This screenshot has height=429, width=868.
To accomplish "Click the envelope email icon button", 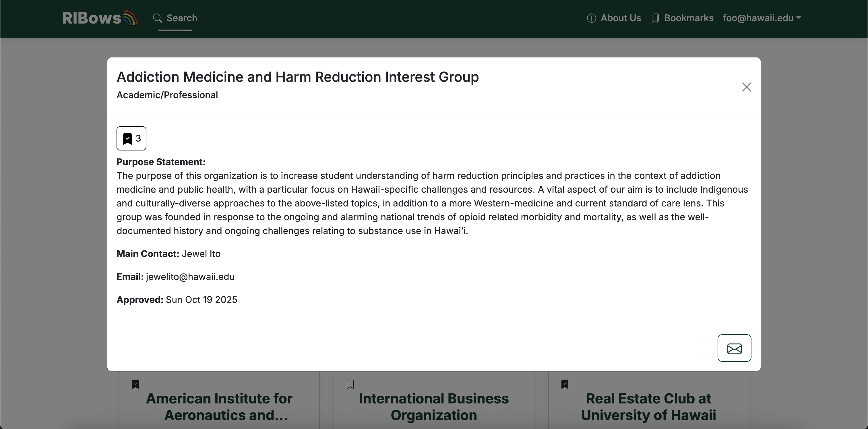I will click(734, 348).
